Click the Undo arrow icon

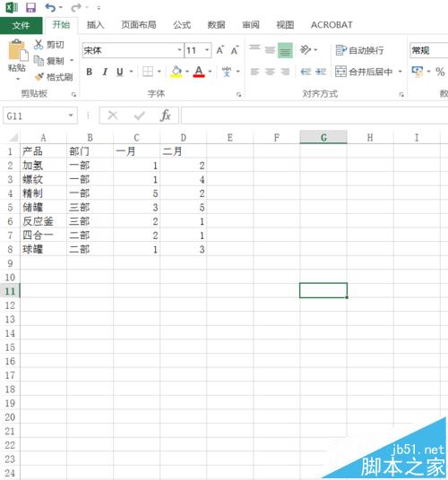(x=50, y=7)
